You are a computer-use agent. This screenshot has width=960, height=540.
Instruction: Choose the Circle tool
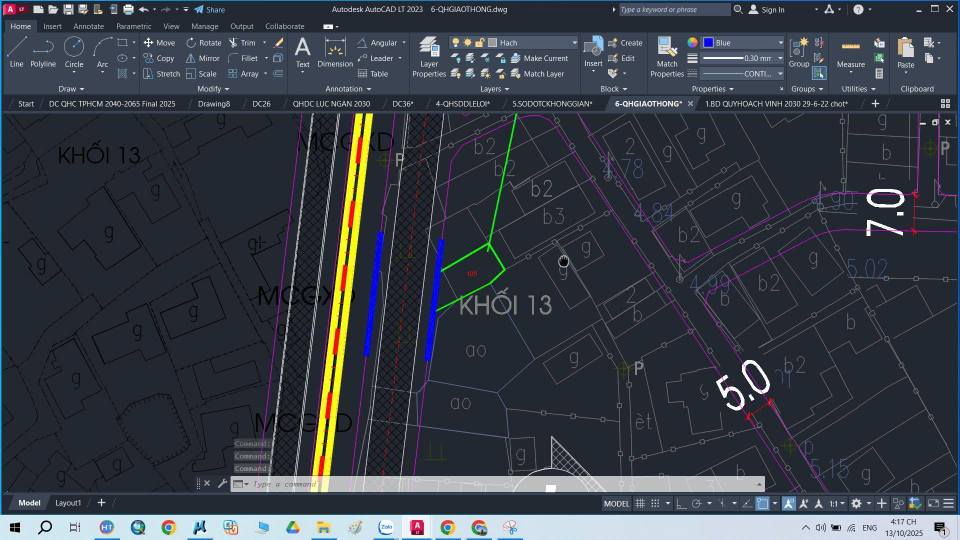point(74,52)
